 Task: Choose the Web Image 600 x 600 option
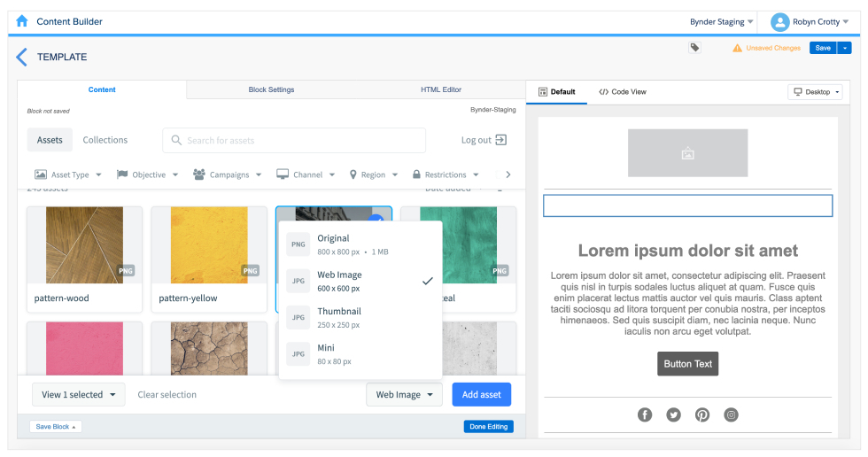[360, 281]
